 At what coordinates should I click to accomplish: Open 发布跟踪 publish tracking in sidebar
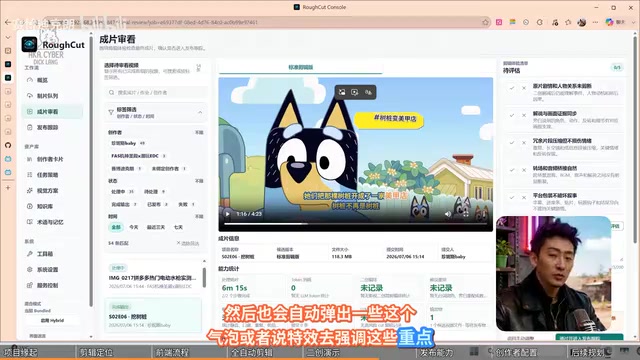coord(52,127)
